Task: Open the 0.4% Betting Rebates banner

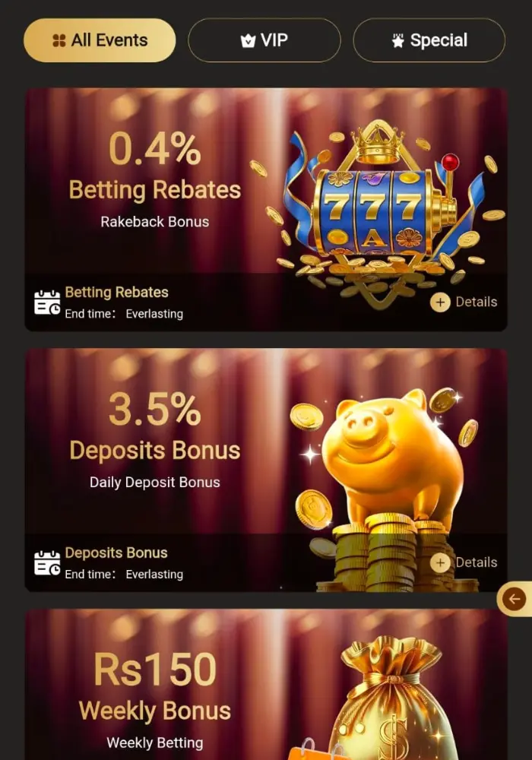Action: 266,210
